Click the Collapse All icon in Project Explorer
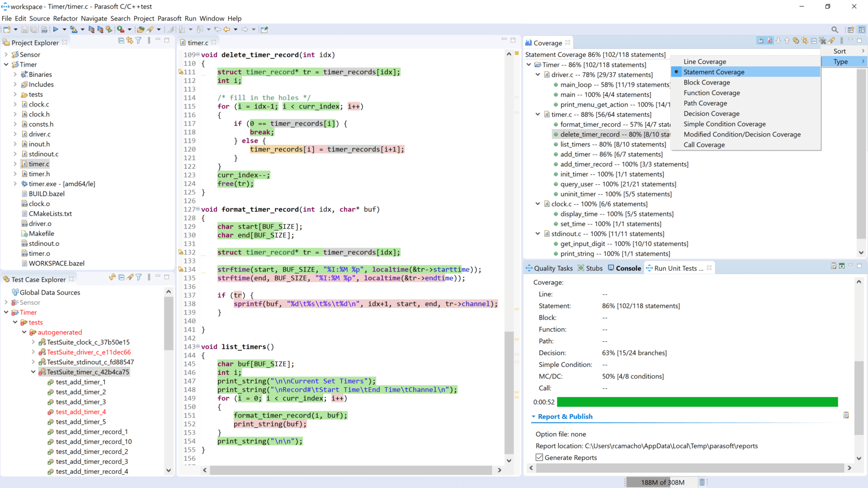The image size is (868, 488). (x=121, y=41)
